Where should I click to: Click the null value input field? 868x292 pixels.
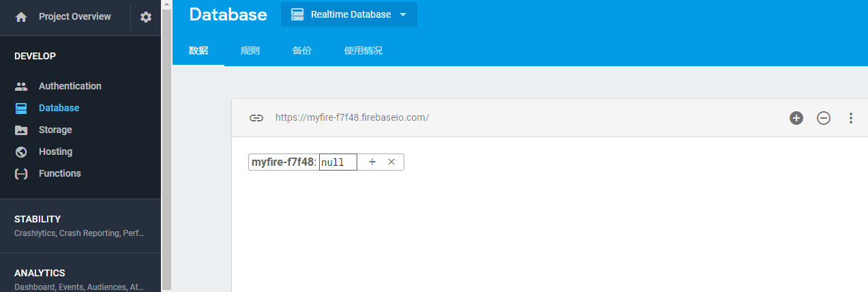pos(338,162)
